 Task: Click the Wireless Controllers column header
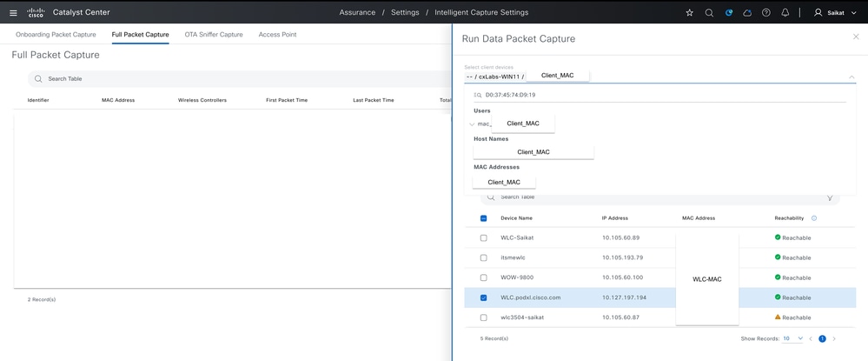click(202, 100)
